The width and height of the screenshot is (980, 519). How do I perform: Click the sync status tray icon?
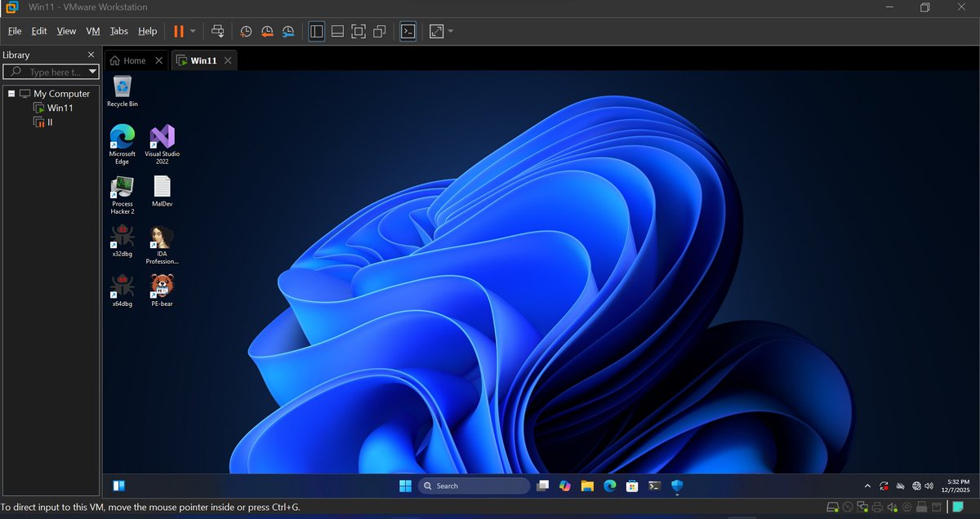[x=884, y=486]
